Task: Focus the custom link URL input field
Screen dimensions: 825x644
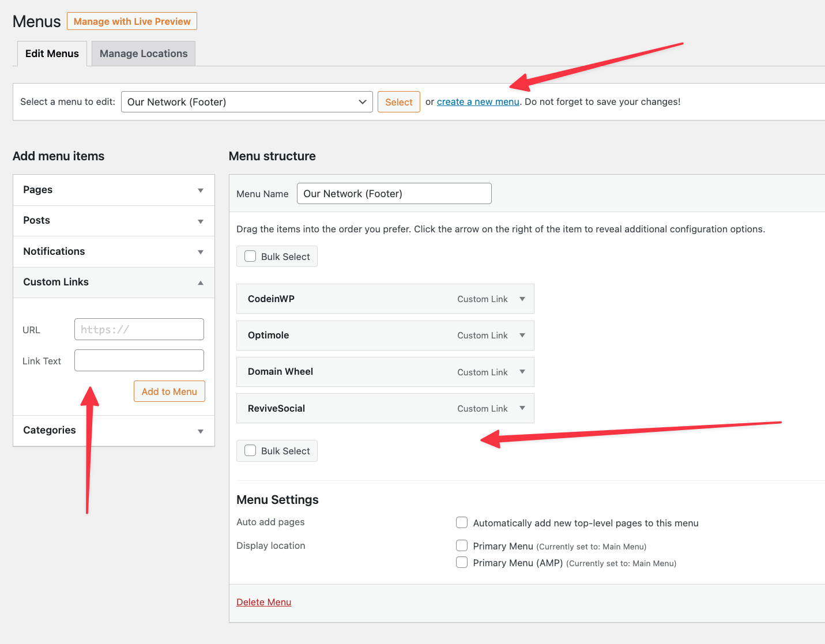Action: (139, 330)
